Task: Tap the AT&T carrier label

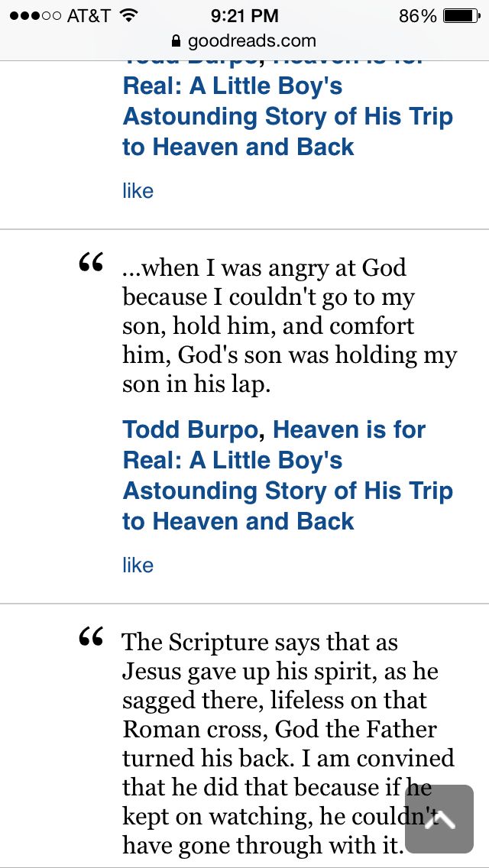Action: (89, 15)
